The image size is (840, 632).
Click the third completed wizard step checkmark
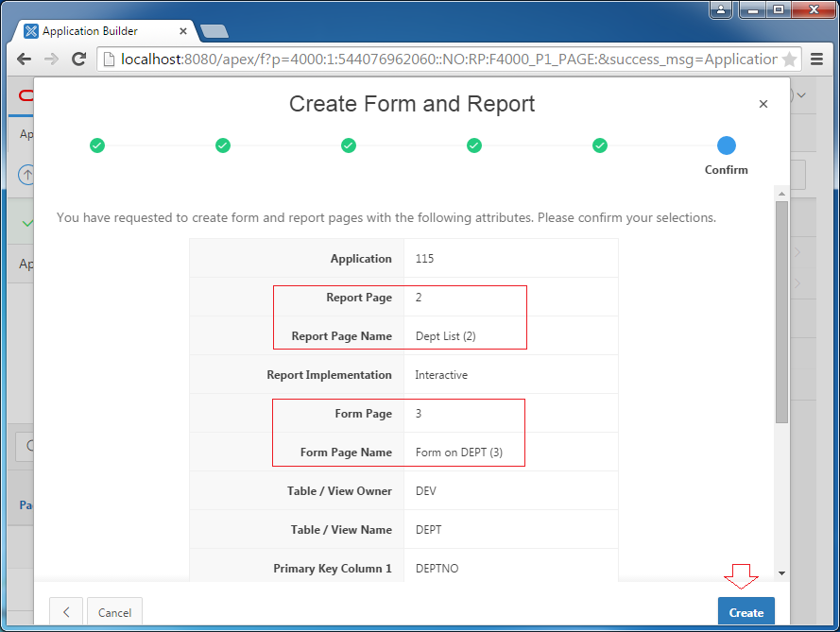349,145
